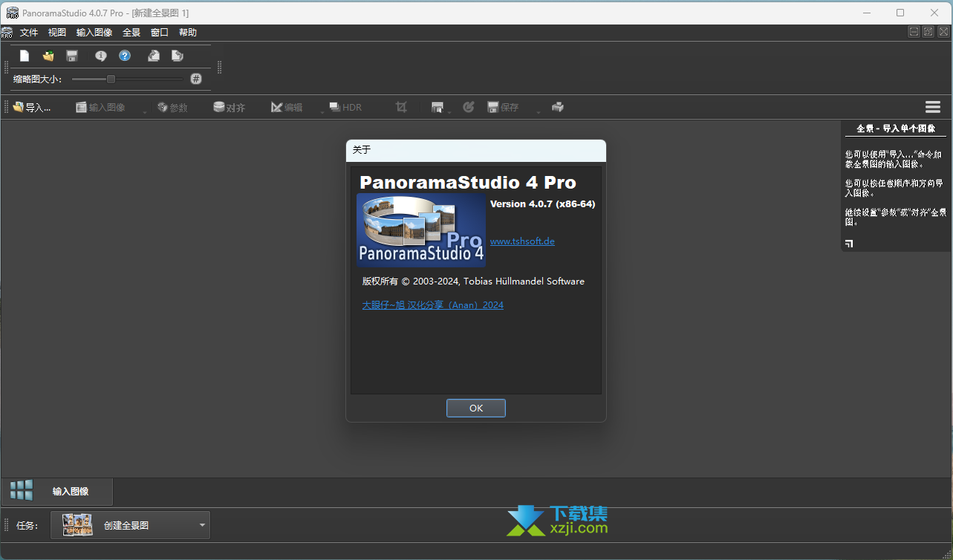Viewport: 953px width, 560px height.
Task: Click the 编辑 edit toolbar button
Action: (x=287, y=107)
